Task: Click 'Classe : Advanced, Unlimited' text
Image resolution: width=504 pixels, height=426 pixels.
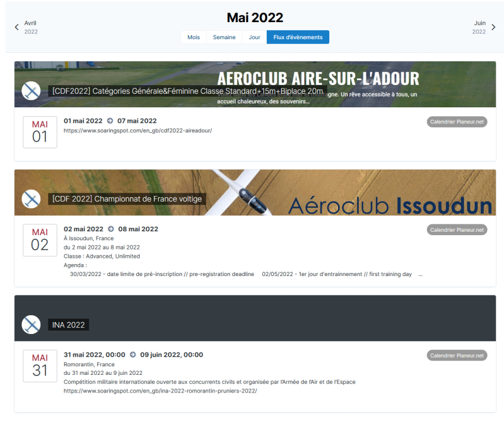Action: click(x=102, y=256)
